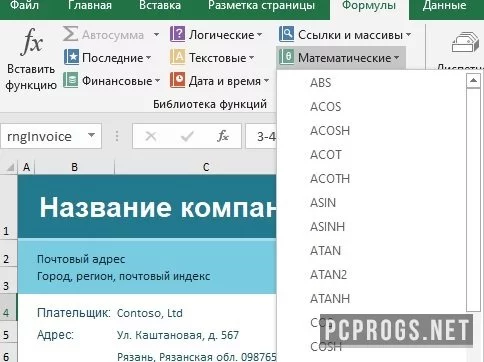Screen dimensions: 484x362
Task: Switch to Разметка страницы tab
Action: coord(261,5)
